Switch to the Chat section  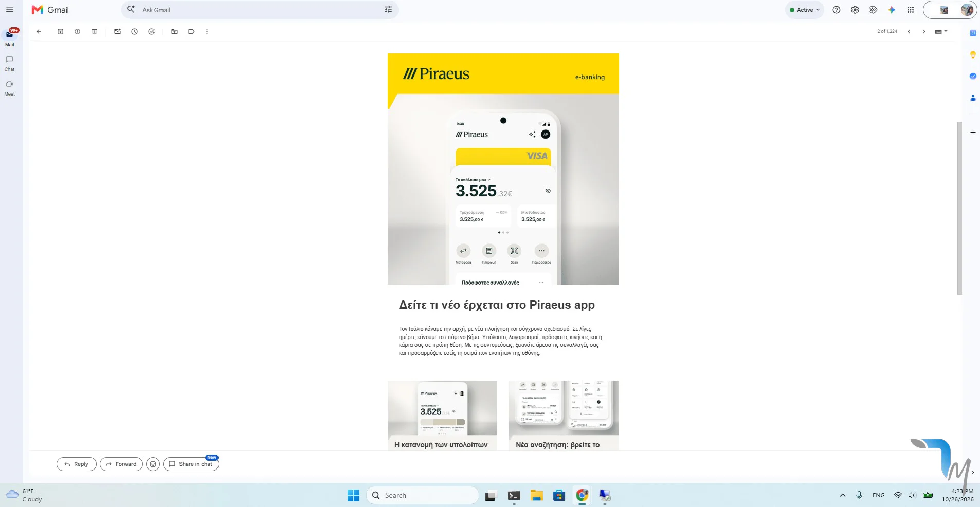click(9, 63)
